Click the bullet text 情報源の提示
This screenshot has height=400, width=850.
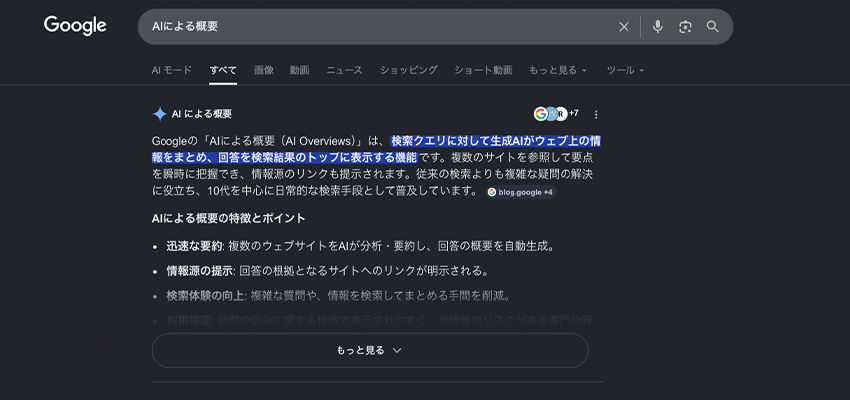[200, 270]
